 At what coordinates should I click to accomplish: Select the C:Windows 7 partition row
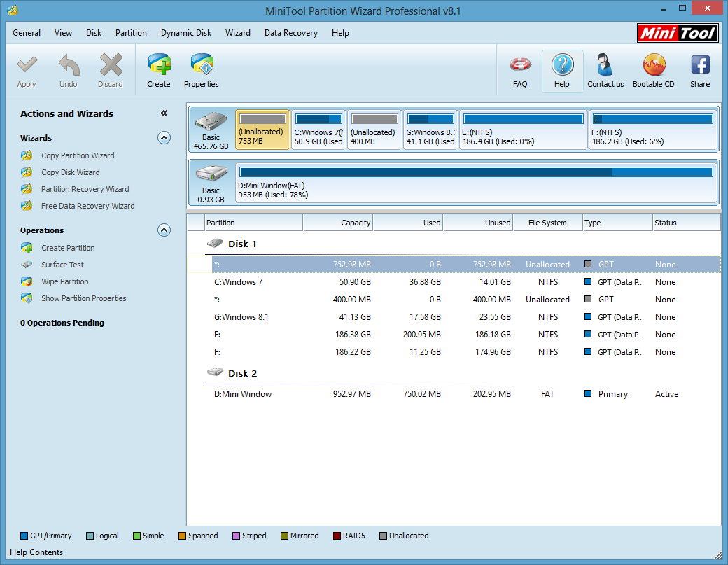pyautogui.click(x=465, y=282)
